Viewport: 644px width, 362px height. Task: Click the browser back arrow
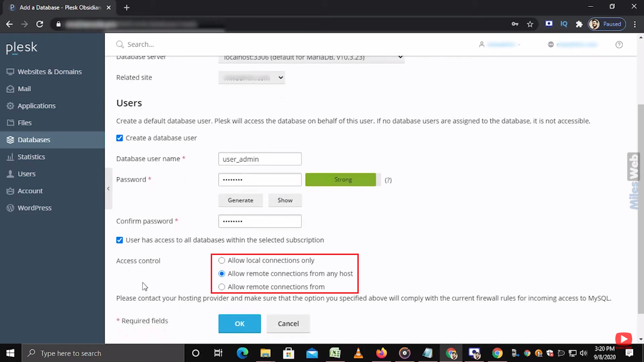(9, 24)
